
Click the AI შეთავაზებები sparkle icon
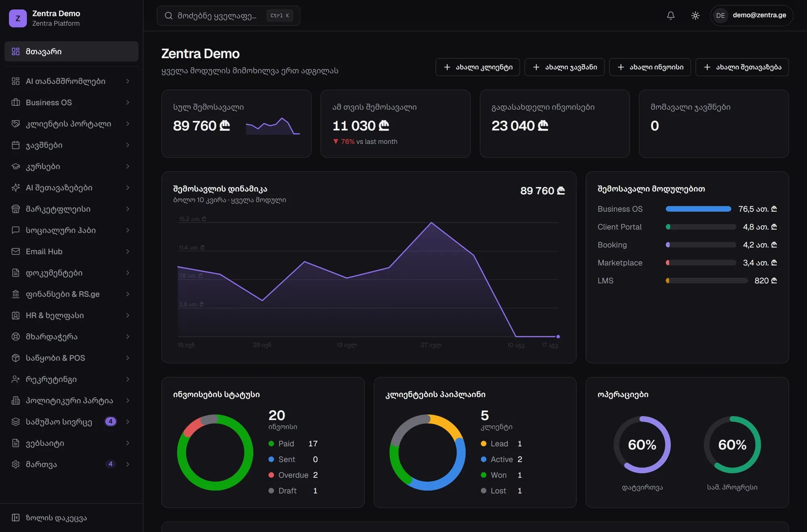point(16,188)
